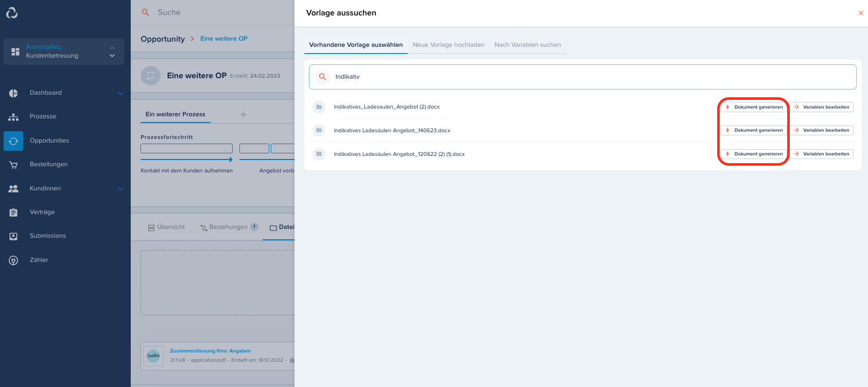Click the Eine weitere OP title heading
868x387 pixels.
(x=197, y=76)
